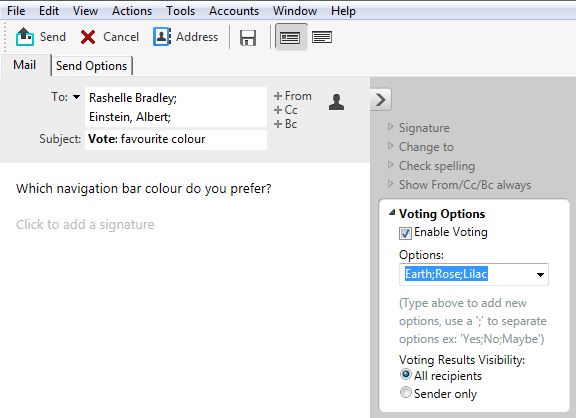
Task: Select the All recipients radio button
Action: [x=406, y=375]
